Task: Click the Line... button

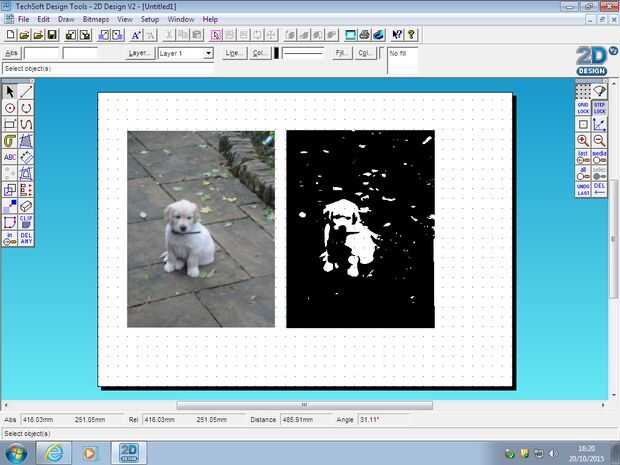Action: pyautogui.click(x=234, y=53)
